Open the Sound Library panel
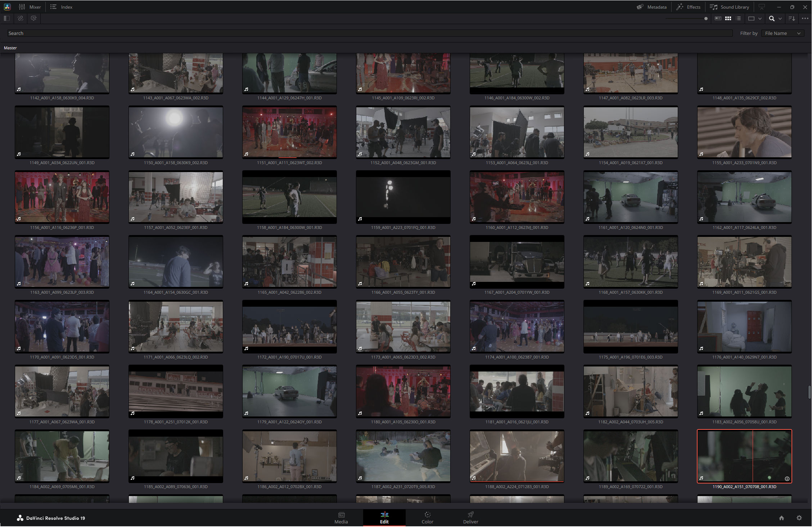Viewport: 812px width, 527px height. click(729, 7)
